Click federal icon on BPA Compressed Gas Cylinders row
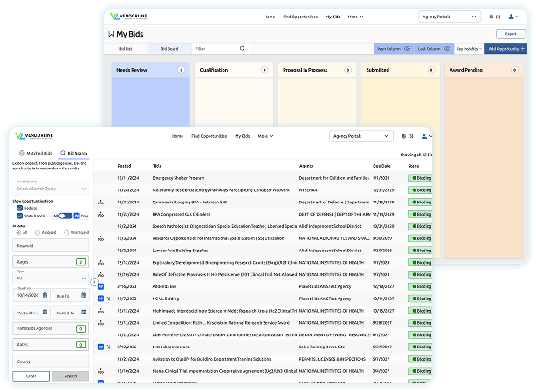Screen dimensions: 536x392 tap(100, 214)
